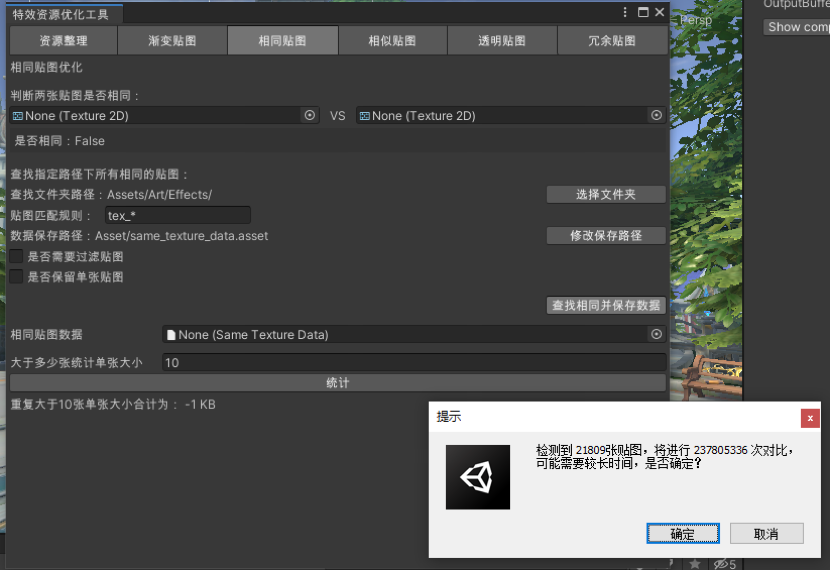Image resolution: width=830 pixels, height=570 pixels.
Task: Select the 冗余贴图 tab
Action: tap(612, 41)
